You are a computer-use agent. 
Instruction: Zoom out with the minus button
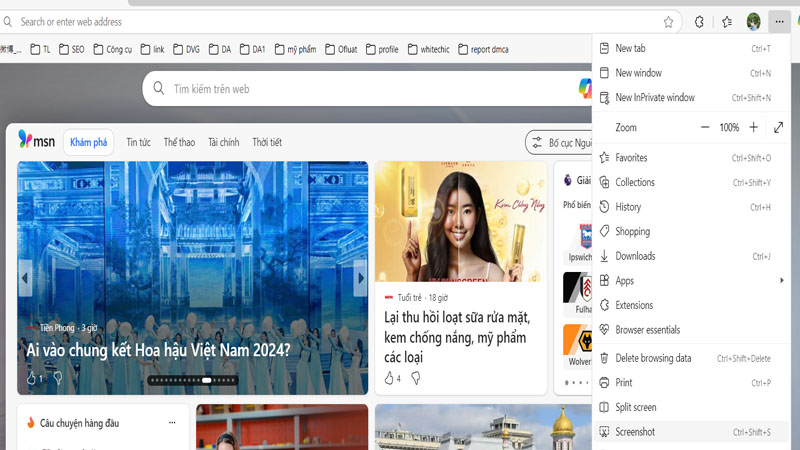coord(705,127)
